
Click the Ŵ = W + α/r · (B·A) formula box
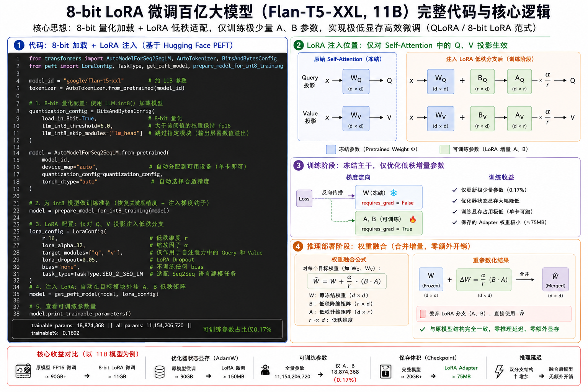click(x=347, y=281)
